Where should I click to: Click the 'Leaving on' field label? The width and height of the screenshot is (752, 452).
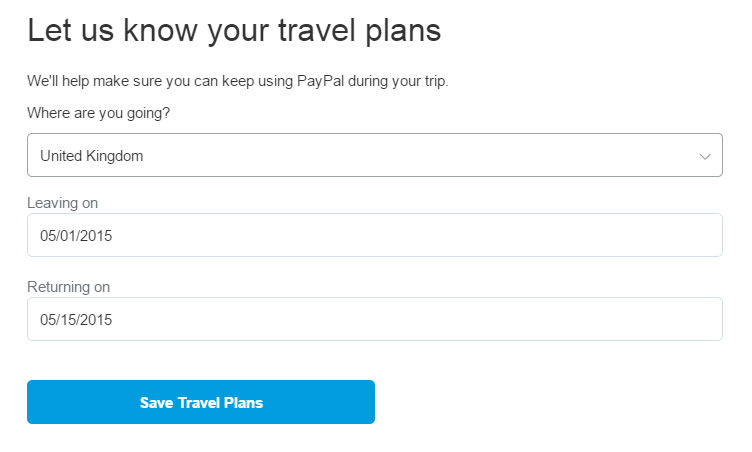point(62,203)
